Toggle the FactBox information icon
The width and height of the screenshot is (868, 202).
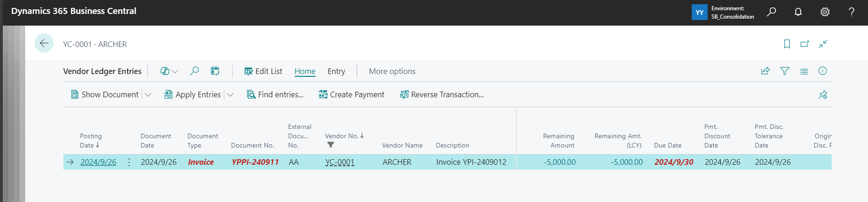pos(823,71)
